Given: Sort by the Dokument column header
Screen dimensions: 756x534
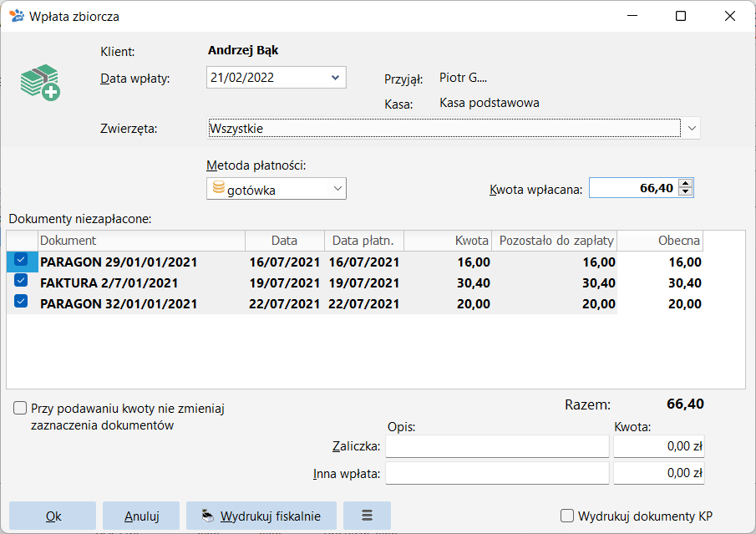Looking at the screenshot, I should point(142,241).
